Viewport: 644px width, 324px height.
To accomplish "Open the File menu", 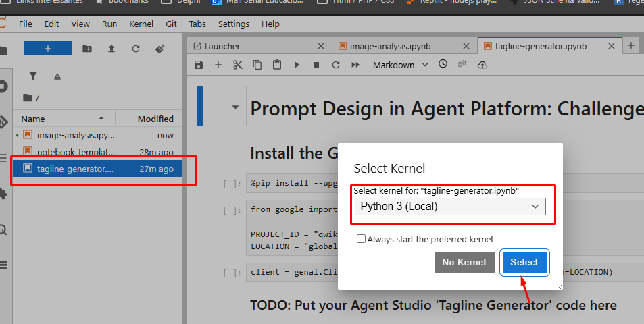I will (26, 24).
